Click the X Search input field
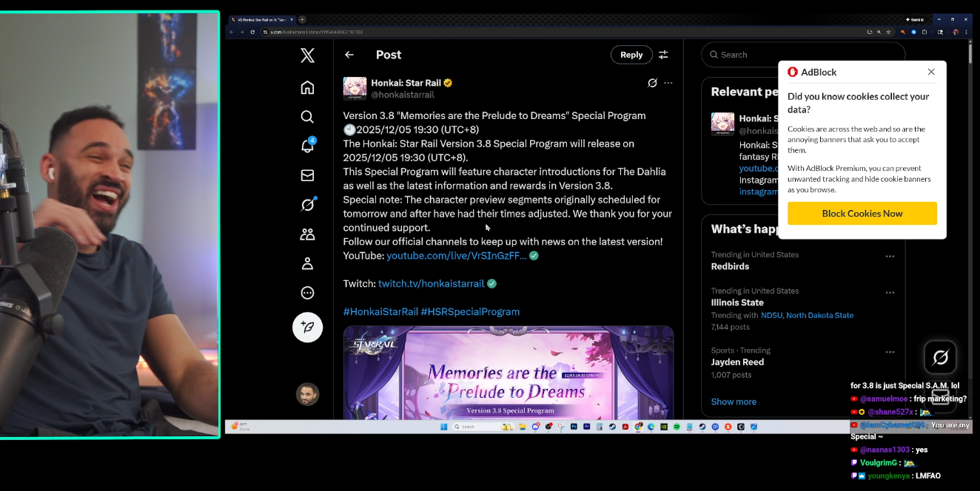This screenshot has width=980, height=491. tap(803, 55)
